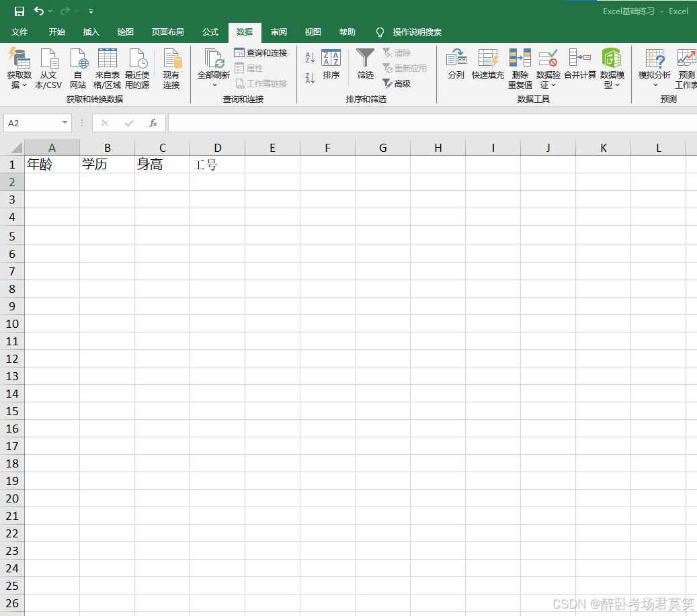Select column H header
697x616 pixels.
[x=438, y=148]
